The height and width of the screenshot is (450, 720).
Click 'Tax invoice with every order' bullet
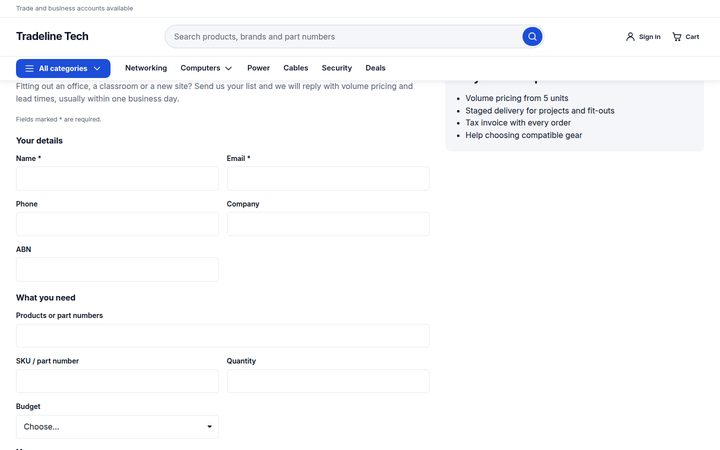coord(518,123)
